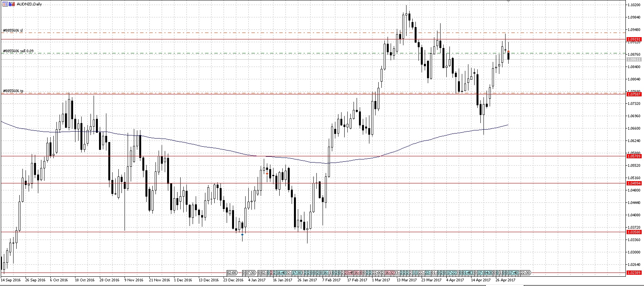Screen dimensions: 644x286
Task: Click the 04:30 news event marker
Action: pyautogui.click(x=488, y=272)
